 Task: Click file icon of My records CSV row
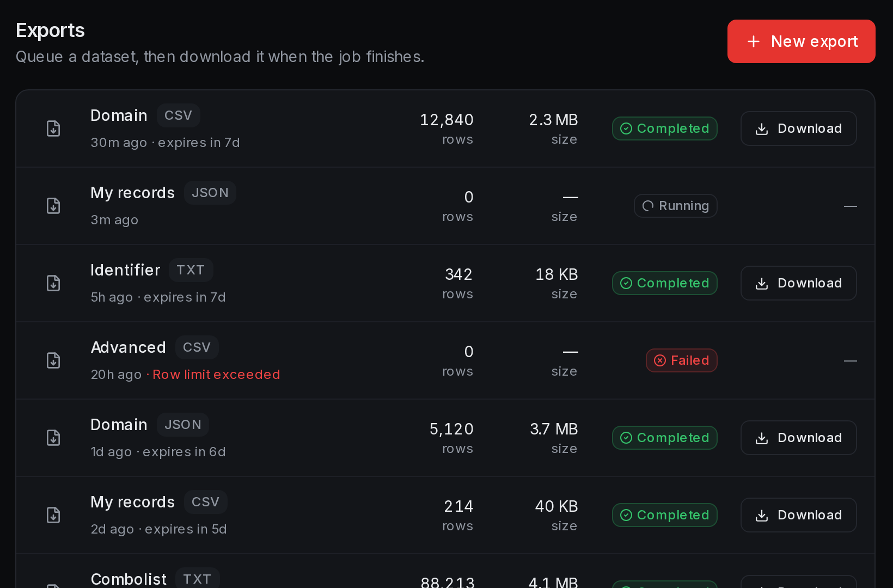coord(53,515)
